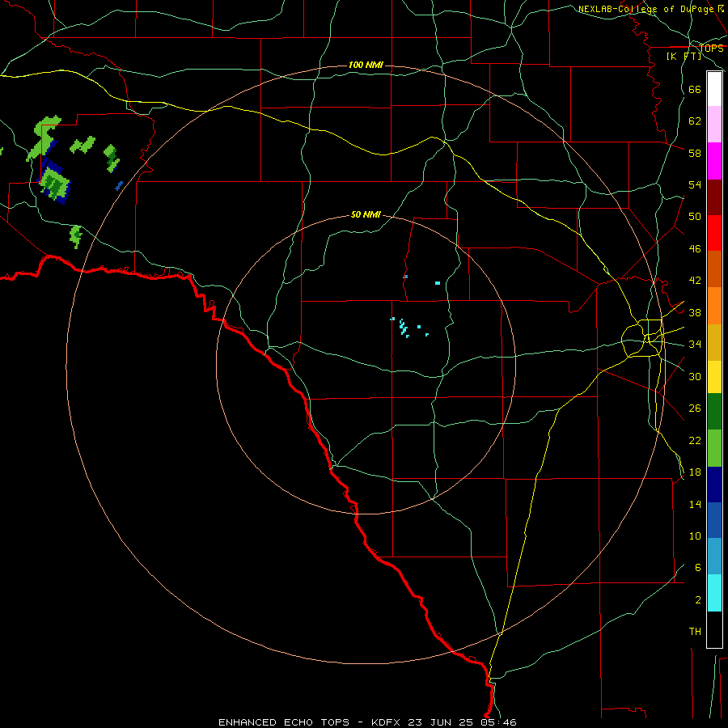
Task: Click the light pink legend swatch
Action: pyautogui.click(x=714, y=125)
